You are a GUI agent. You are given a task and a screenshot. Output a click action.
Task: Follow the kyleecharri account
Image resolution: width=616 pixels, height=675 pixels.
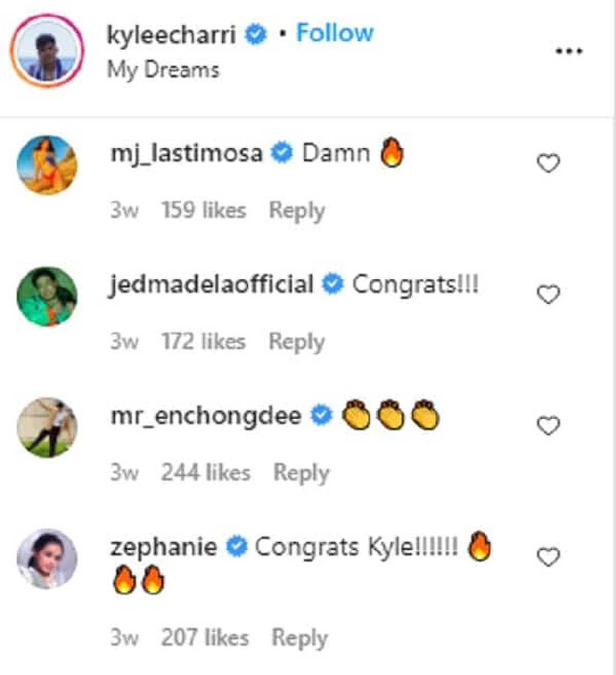pyautogui.click(x=335, y=33)
